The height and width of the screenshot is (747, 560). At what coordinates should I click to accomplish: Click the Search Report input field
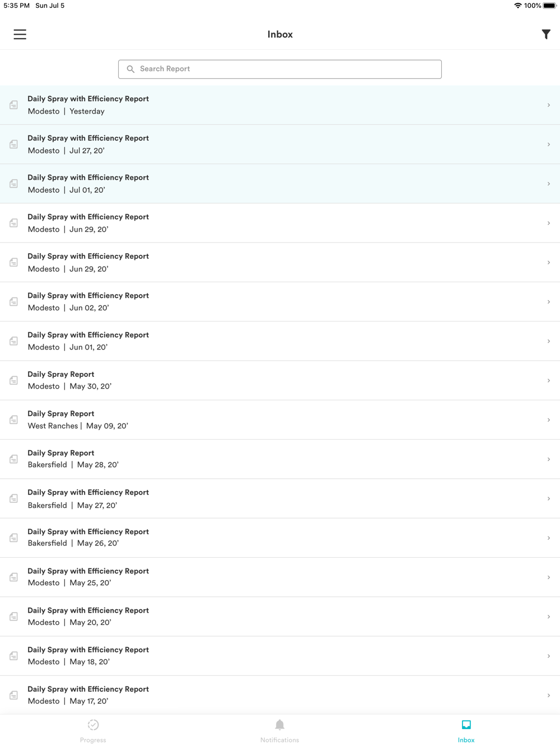point(280,69)
